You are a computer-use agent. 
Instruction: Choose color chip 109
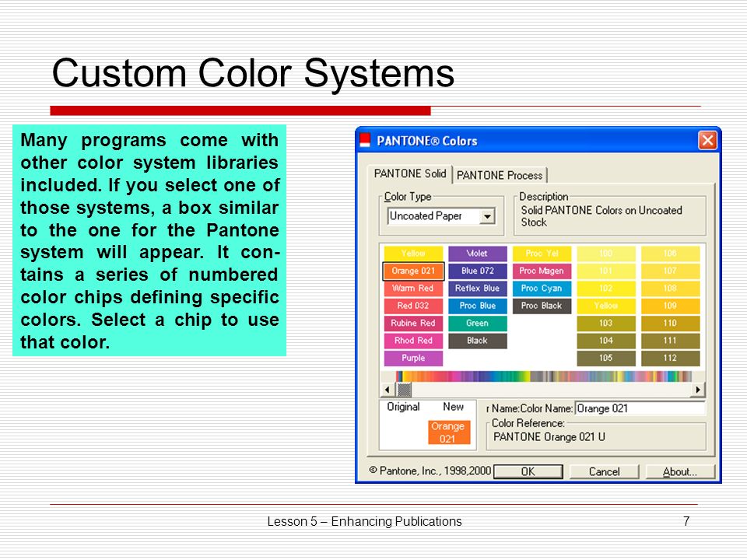coord(670,306)
